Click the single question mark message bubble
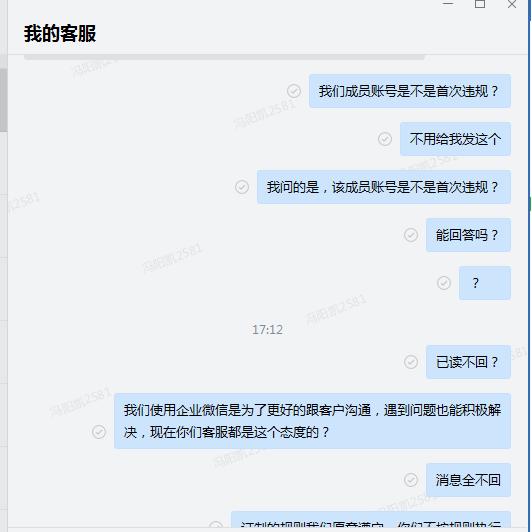This screenshot has width=531, height=532. tap(485, 283)
